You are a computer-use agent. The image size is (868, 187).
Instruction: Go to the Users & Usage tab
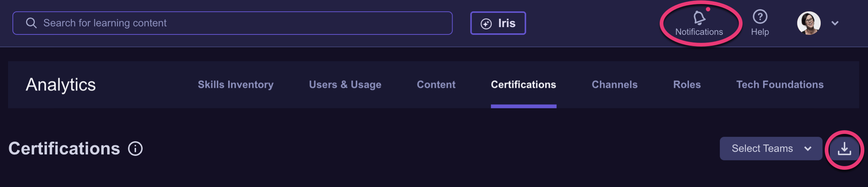tap(345, 85)
